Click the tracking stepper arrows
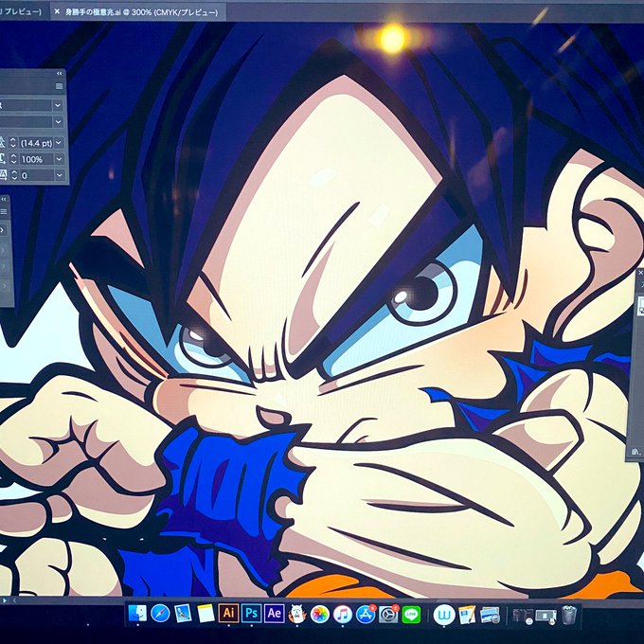 point(13,176)
